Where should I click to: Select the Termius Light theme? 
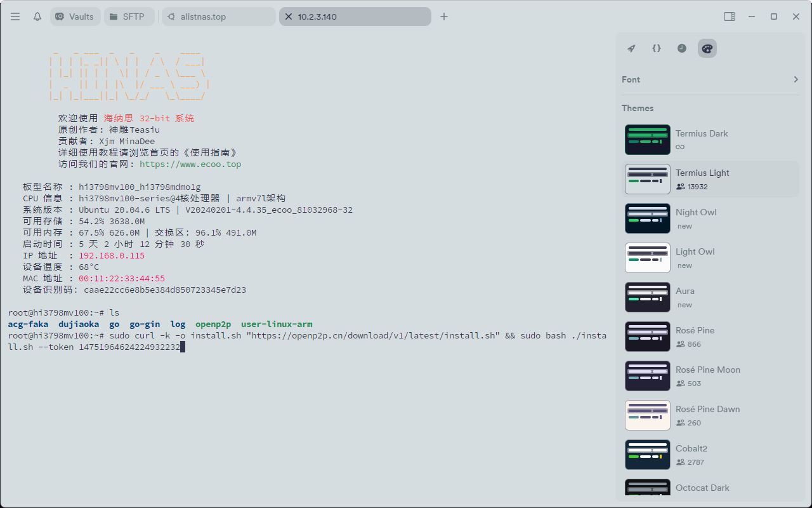pos(710,179)
